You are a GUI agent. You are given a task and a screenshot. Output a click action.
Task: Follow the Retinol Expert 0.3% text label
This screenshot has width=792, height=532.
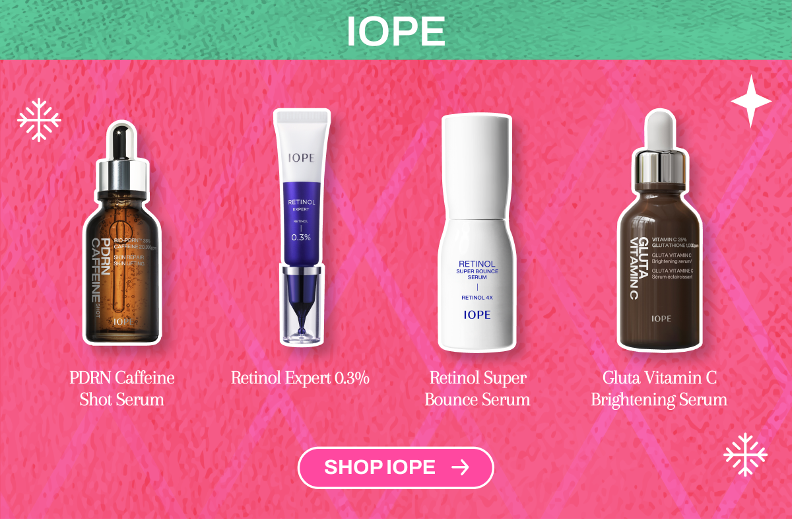pyautogui.click(x=300, y=378)
